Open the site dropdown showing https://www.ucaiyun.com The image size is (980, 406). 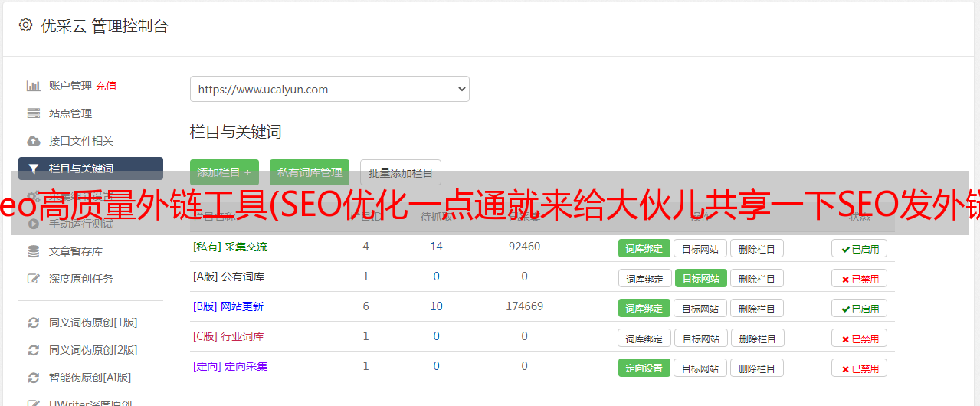tap(329, 89)
